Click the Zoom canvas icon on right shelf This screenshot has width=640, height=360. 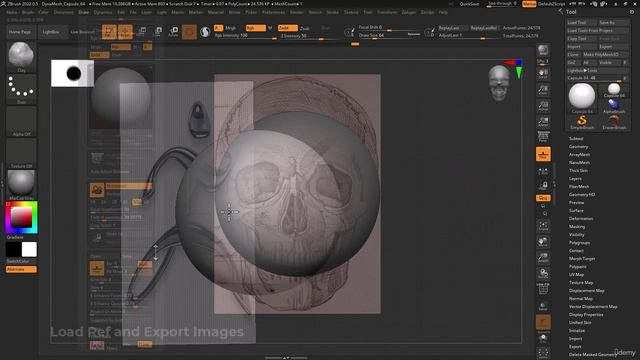[543, 90]
